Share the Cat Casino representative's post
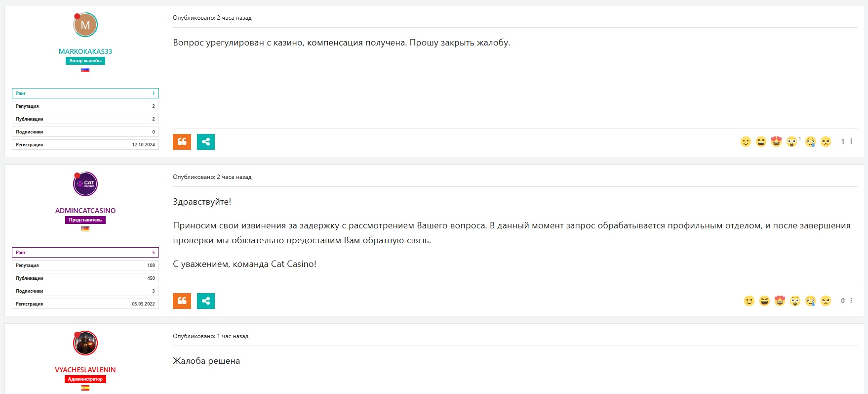The height and width of the screenshot is (394, 868). [x=206, y=301]
